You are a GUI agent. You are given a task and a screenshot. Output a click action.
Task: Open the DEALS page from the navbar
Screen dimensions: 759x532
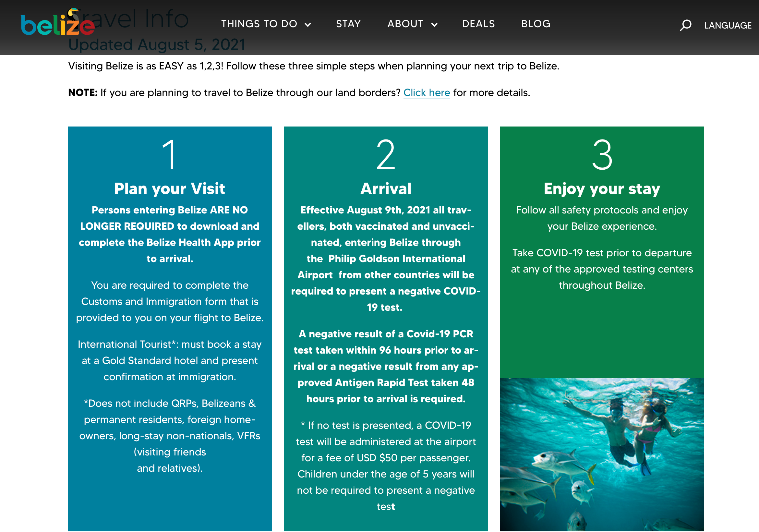(x=478, y=23)
